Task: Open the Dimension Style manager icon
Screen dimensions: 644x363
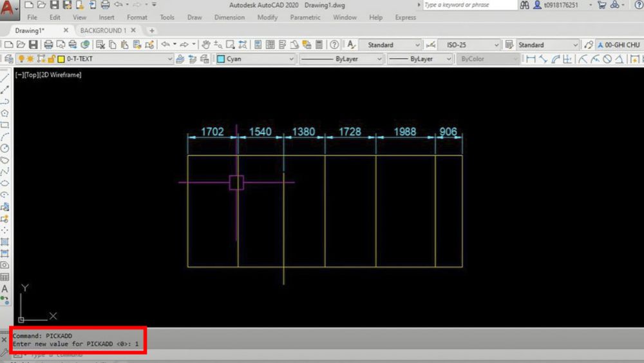Action: (430, 44)
